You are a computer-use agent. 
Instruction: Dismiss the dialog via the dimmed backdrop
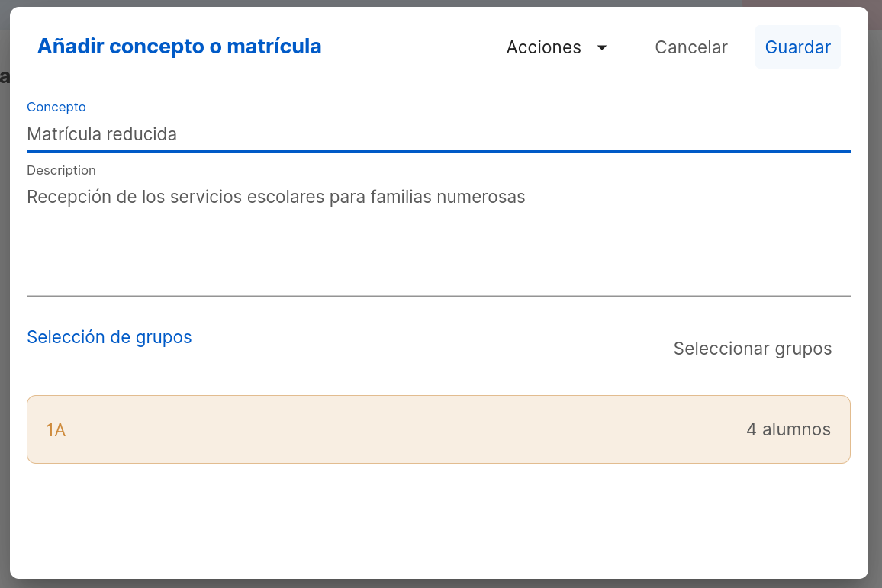pos(5,281)
